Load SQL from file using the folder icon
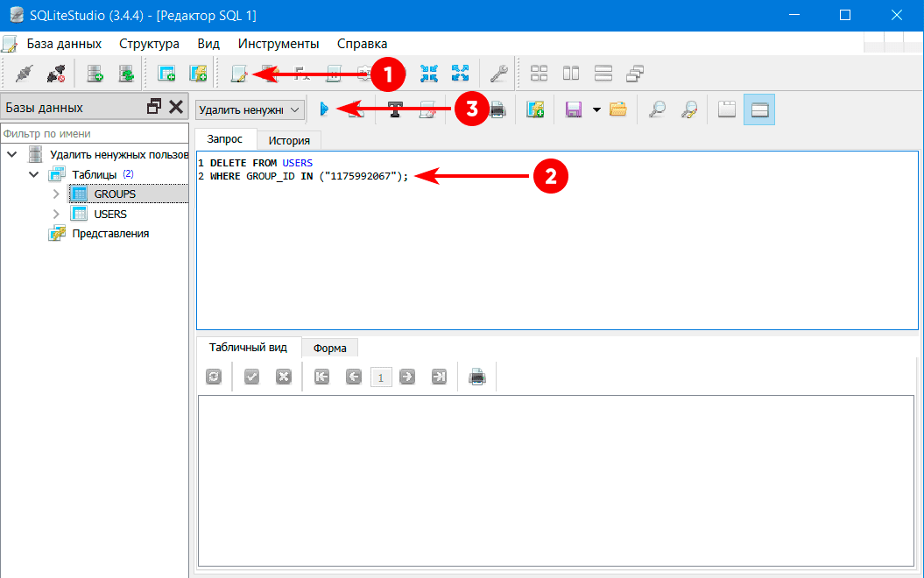 click(x=618, y=109)
